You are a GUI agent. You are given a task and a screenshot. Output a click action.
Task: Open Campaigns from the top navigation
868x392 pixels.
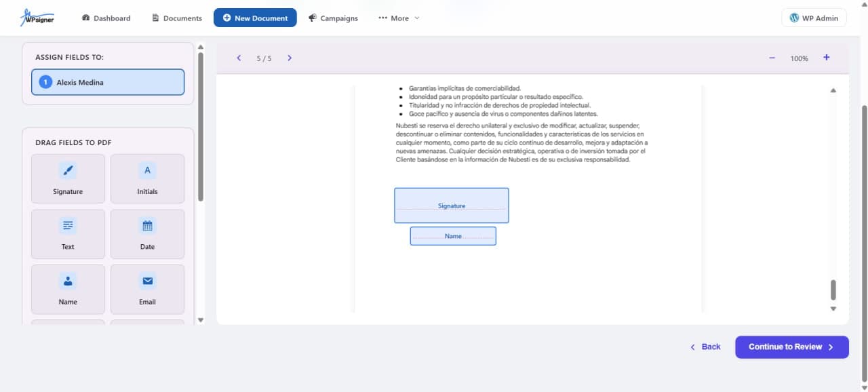click(x=333, y=18)
